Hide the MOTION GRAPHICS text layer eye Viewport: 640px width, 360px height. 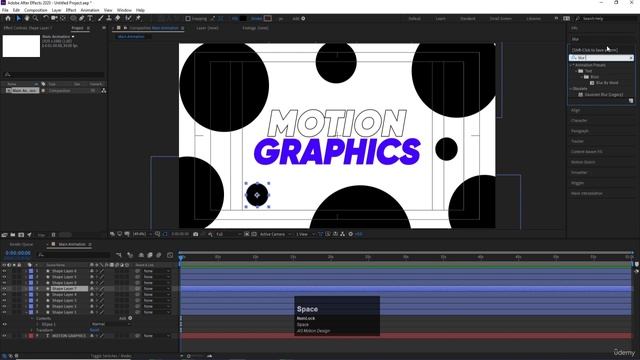4,336
